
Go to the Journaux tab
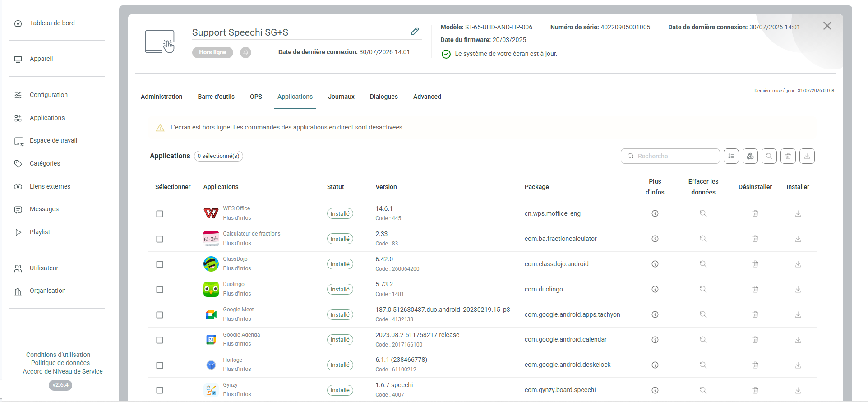pos(341,97)
